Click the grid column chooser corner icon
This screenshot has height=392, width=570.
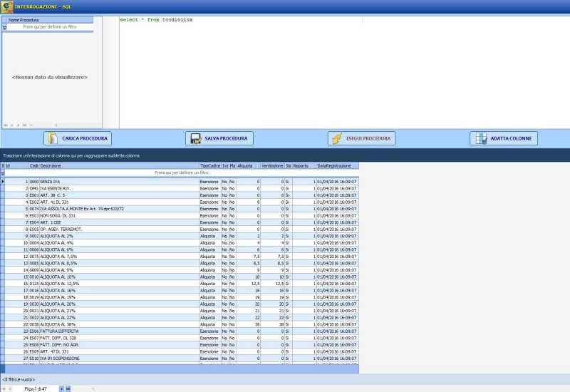[3, 166]
